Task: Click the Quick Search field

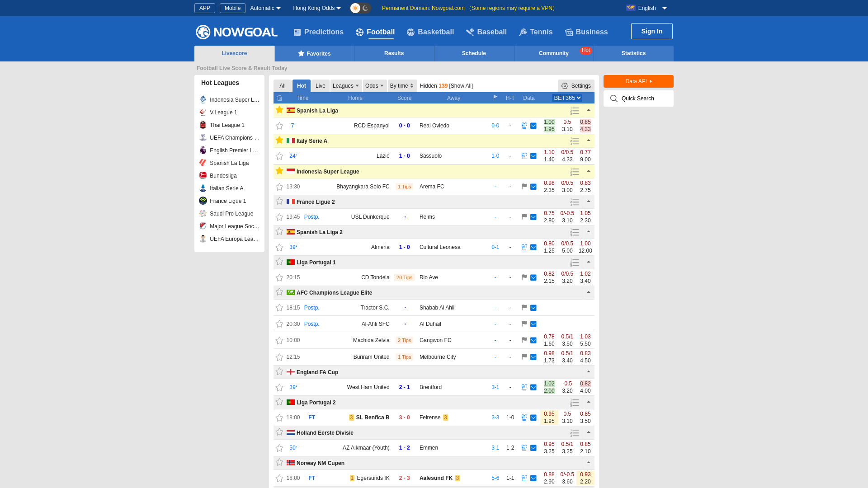Action: tap(638, 99)
